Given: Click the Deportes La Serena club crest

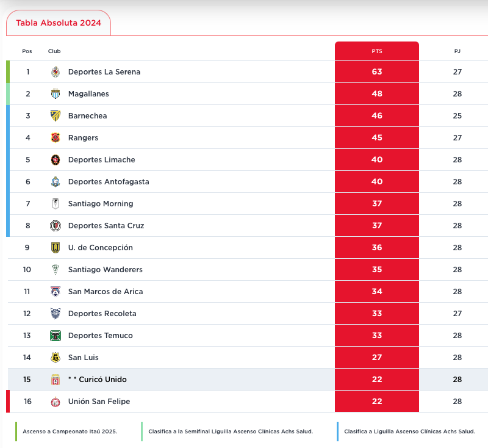Looking at the screenshot, I should point(56,72).
